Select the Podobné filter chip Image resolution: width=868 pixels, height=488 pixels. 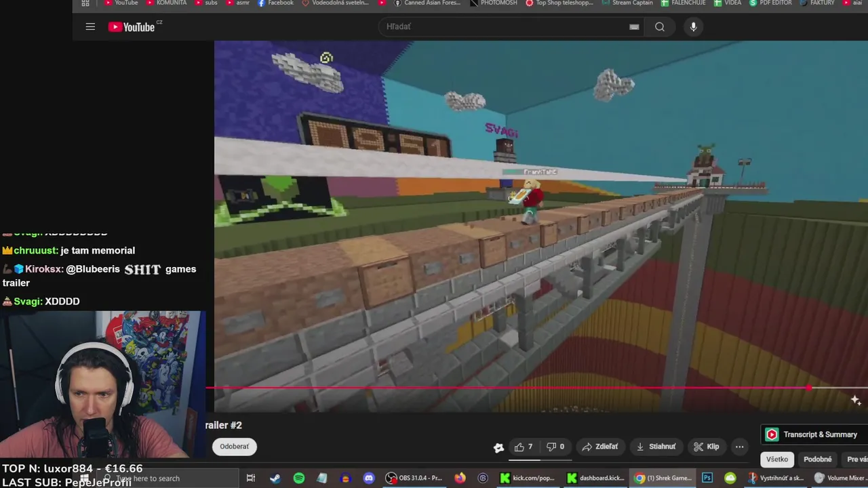tap(818, 460)
